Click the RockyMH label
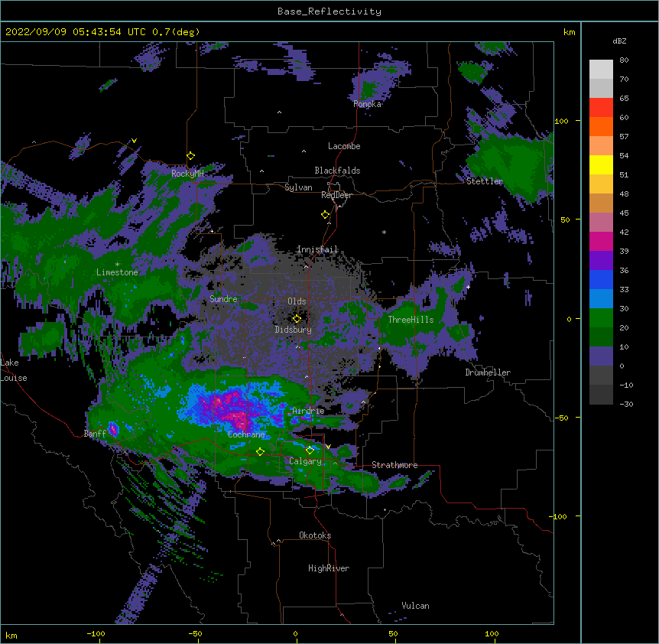 (x=187, y=174)
